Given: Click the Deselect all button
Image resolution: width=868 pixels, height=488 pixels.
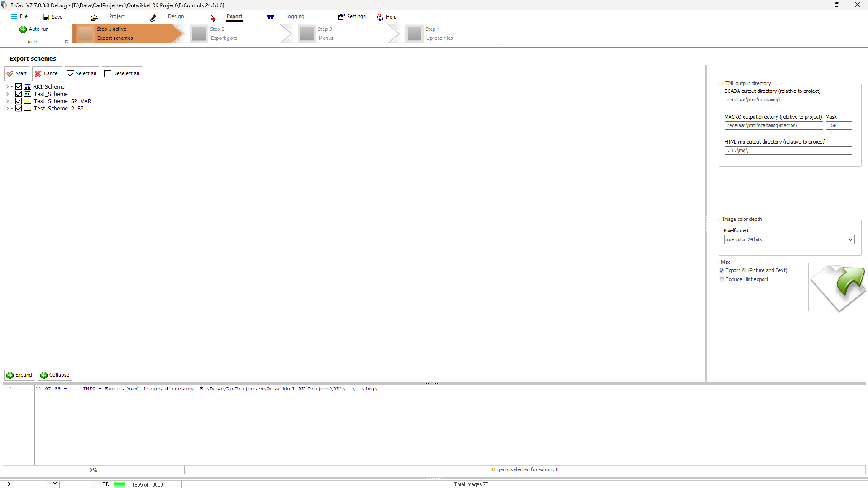Looking at the screenshot, I should [x=122, y=74].
